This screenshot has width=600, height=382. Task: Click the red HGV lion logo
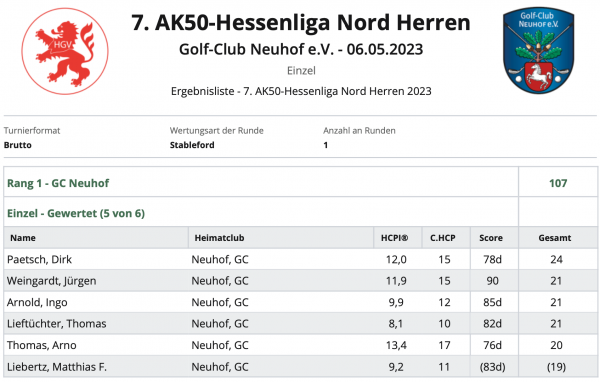point(65,51)
